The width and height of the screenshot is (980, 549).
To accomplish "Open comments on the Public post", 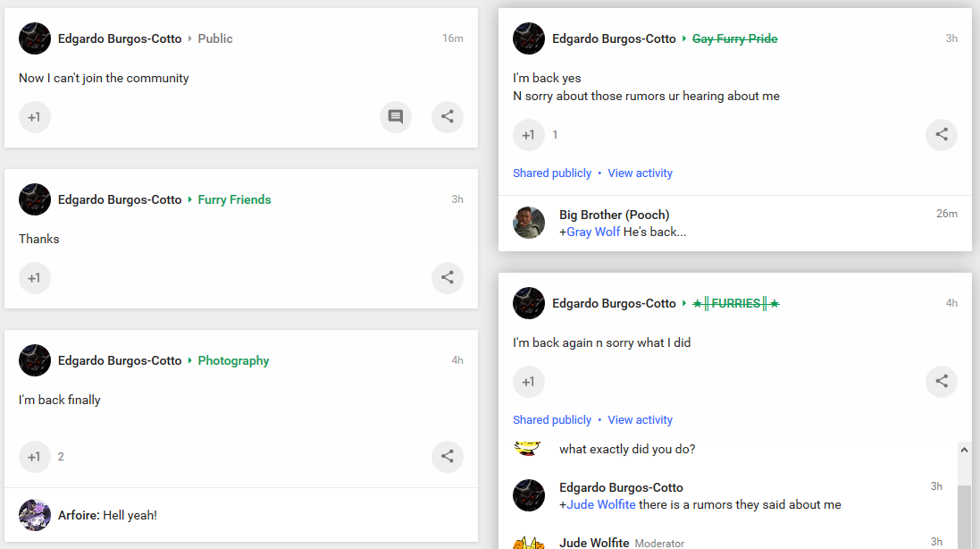I will pos(396,117).
